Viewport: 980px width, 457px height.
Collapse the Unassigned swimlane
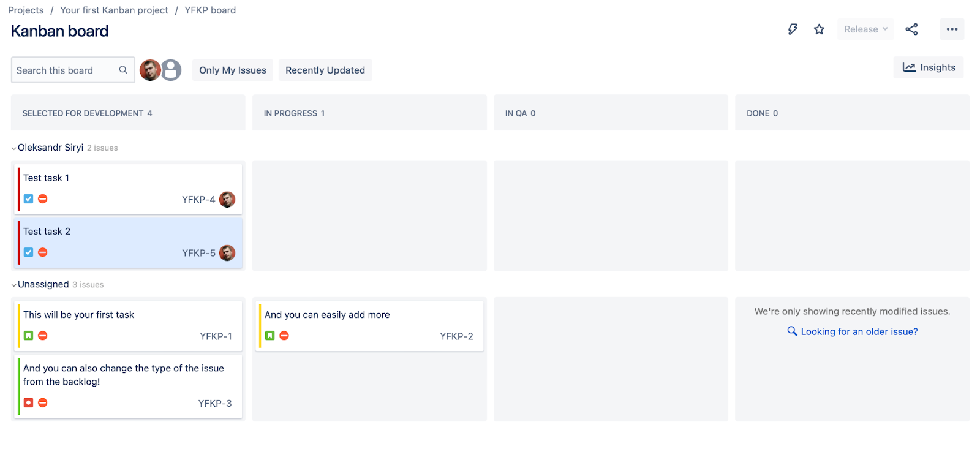pos(14,285)
